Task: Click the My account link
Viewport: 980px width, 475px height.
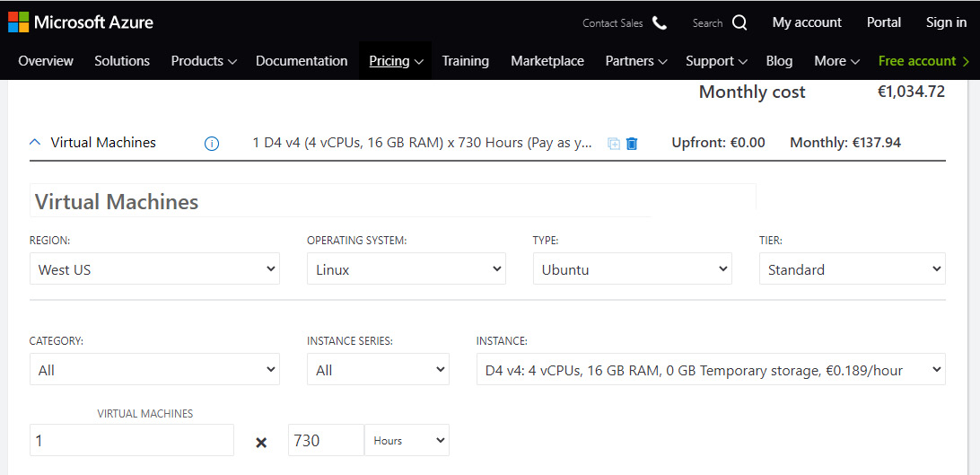Action: click(x=807, y=22)
